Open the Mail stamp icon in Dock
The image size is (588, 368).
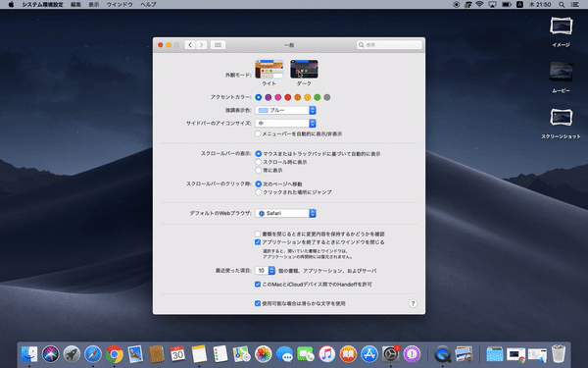click(135, 354)
